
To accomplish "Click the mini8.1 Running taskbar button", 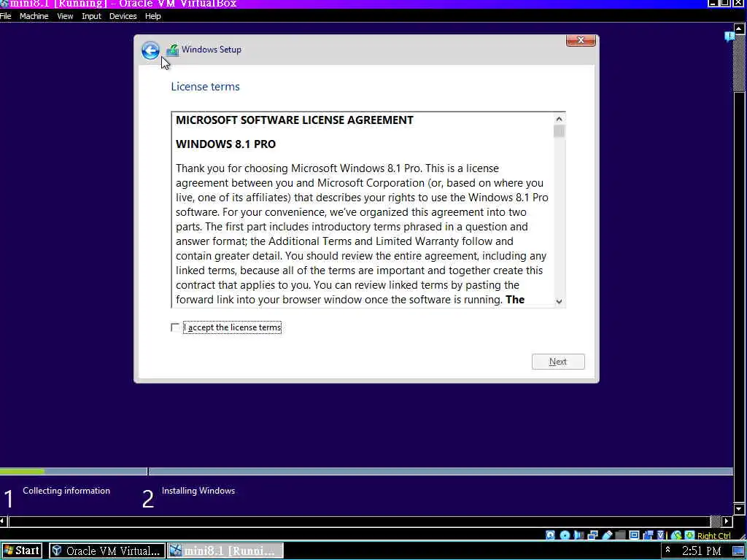I will (225, 551).
